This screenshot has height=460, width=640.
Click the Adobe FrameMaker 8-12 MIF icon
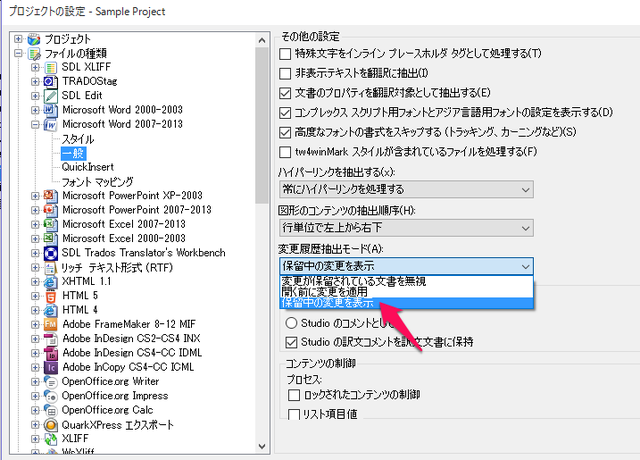coord(51,325)
